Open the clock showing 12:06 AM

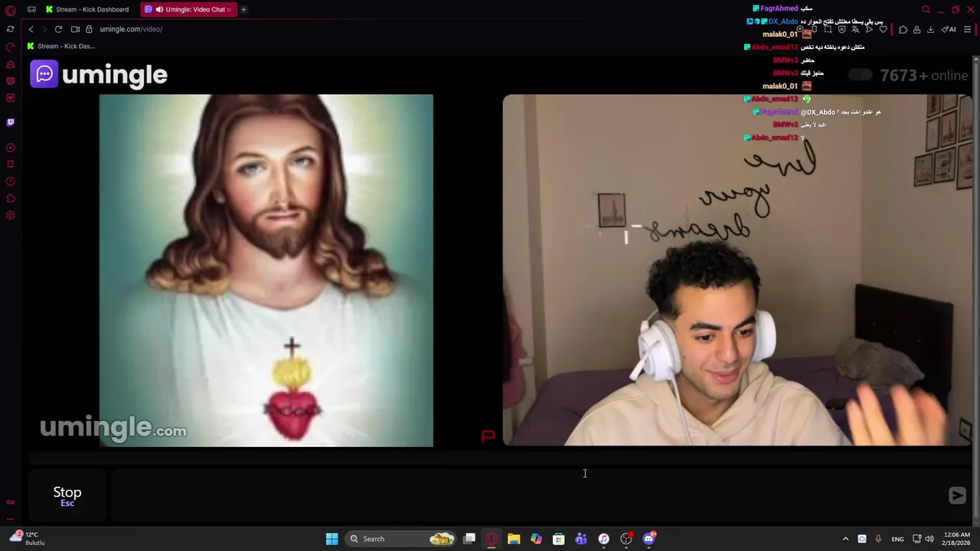(957, 539)
